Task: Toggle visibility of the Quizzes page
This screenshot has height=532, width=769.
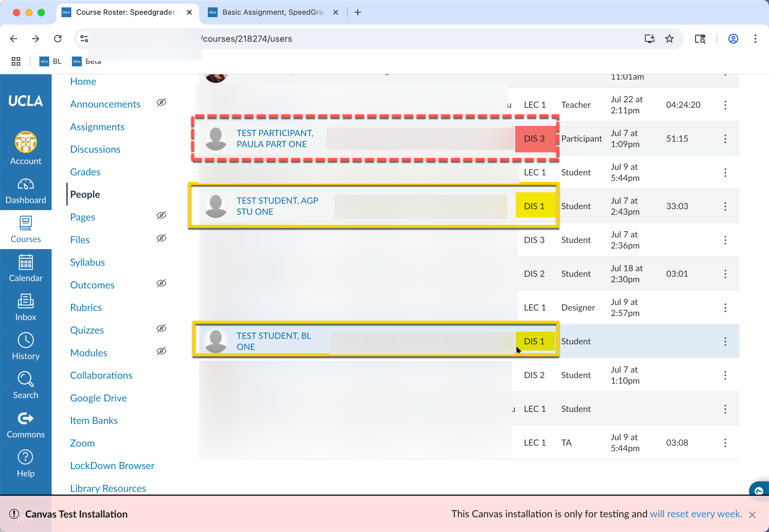Action: point(161,328)
